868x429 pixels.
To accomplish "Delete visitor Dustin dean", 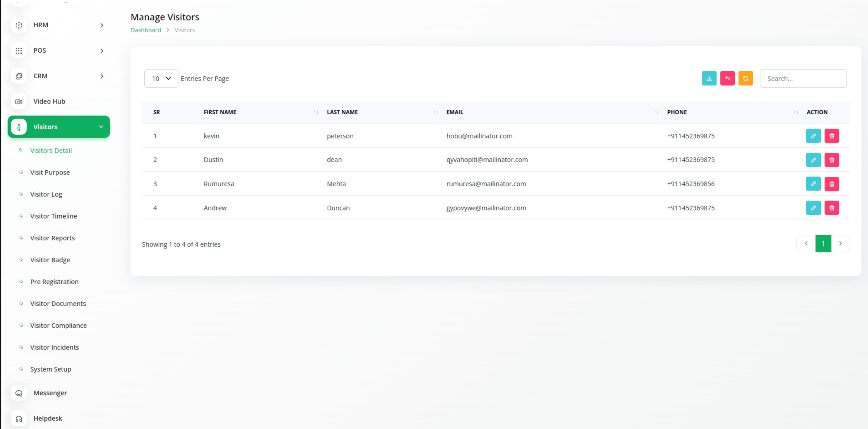I will 832,160.
